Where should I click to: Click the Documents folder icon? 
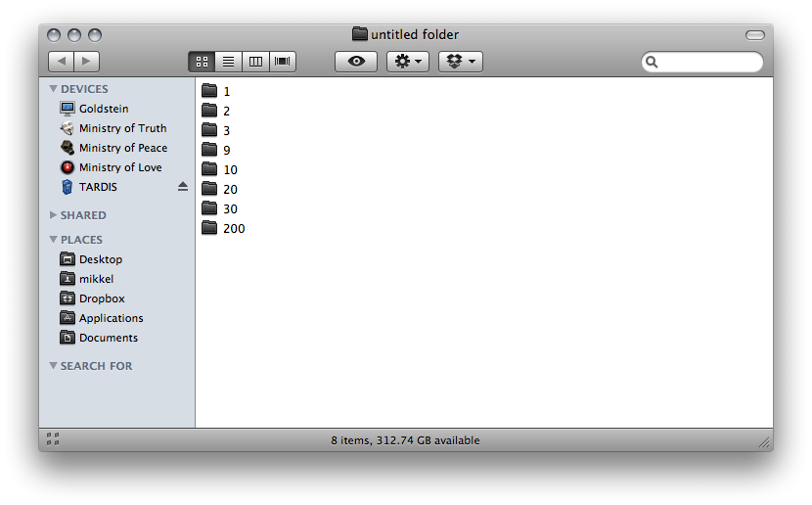tap(68, 338)
